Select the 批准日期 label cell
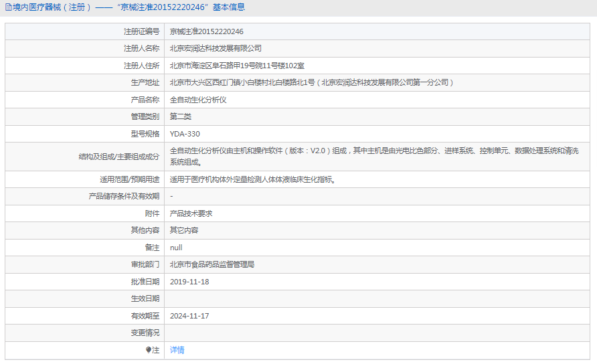This screenshot has height=364, width=597. pos(84,282)
